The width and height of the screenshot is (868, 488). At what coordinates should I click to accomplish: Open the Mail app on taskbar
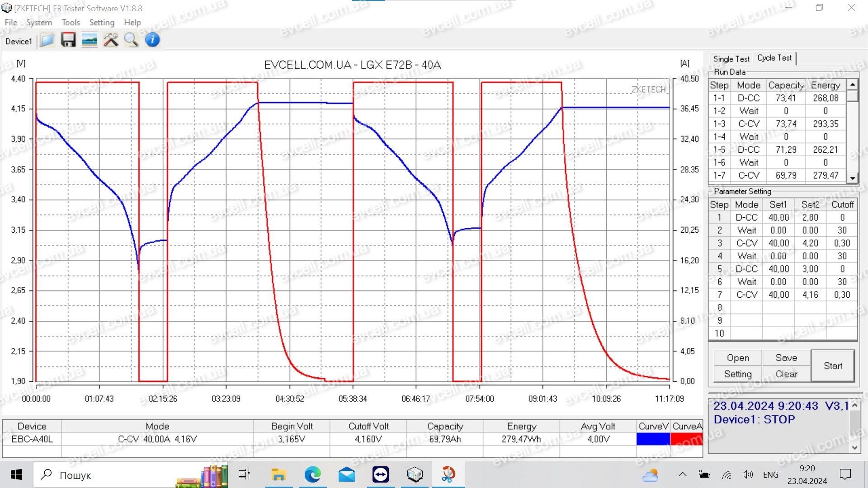pyautogui.click(x=347, y=474)
